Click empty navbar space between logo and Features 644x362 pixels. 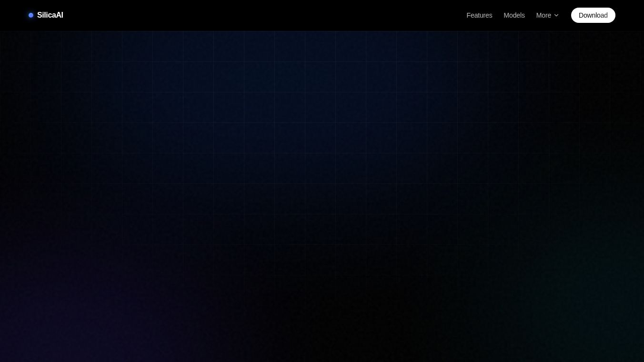(x=262, y=15)
